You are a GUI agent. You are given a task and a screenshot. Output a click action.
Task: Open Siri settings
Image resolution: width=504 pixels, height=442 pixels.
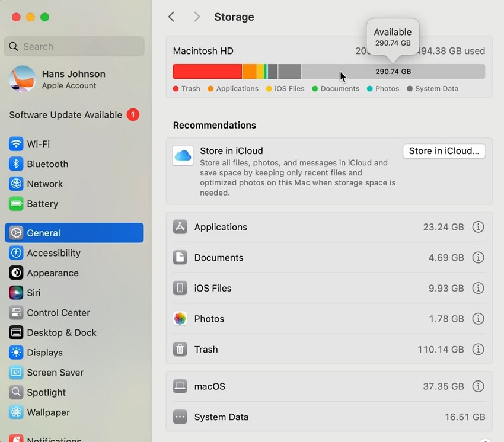coord(74,293)
